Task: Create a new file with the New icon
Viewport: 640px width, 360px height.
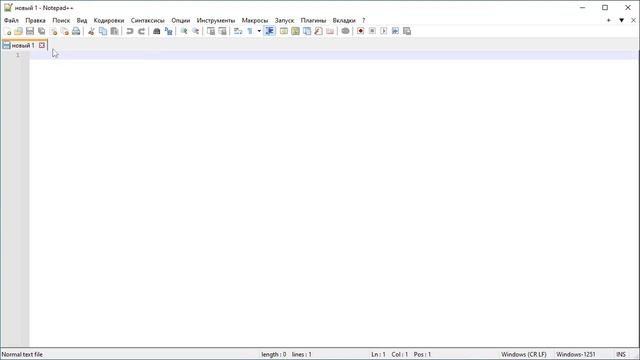Action: 7,31
